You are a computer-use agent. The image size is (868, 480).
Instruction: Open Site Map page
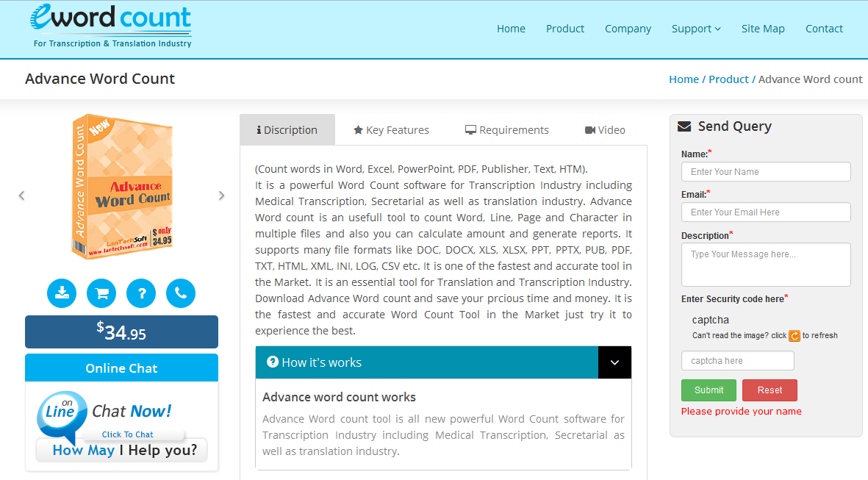(763, 29)
